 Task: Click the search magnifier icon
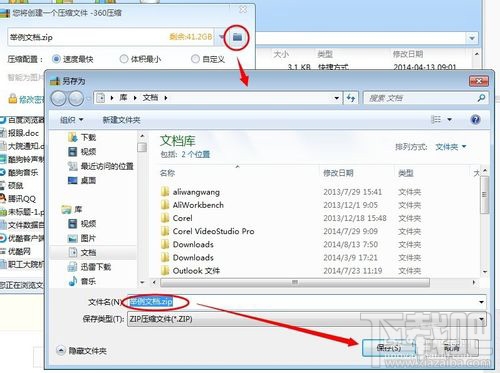481,98
